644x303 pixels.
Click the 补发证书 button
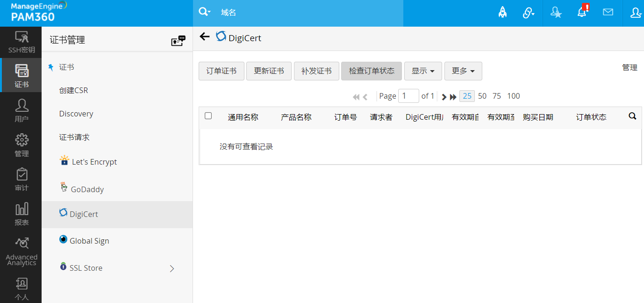tap(316, 71)
